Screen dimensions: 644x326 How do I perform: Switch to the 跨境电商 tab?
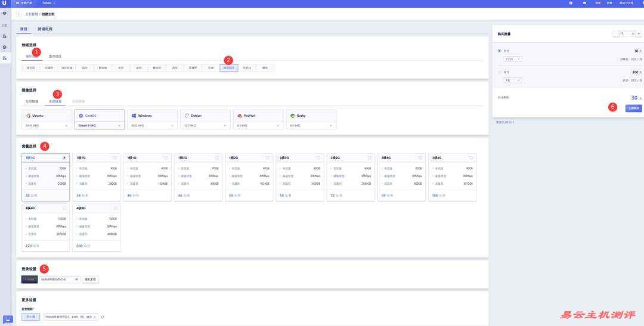(x=45, y=29)
